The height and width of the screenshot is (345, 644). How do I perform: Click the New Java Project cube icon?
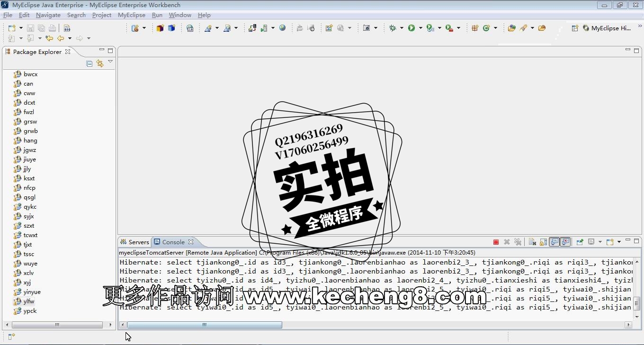(x=160, y=28)
